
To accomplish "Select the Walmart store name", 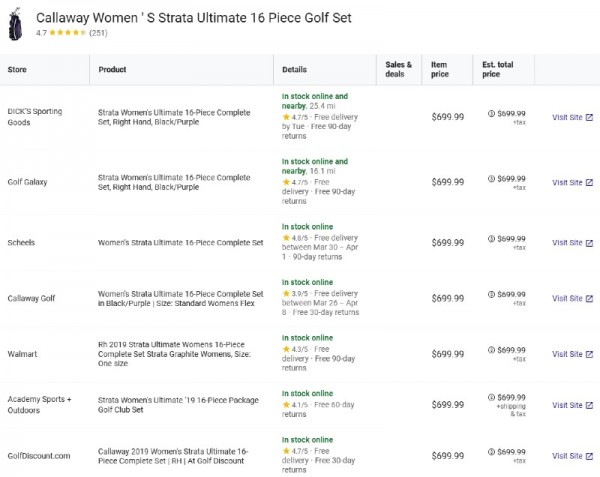I will click(x=24, y=355).
